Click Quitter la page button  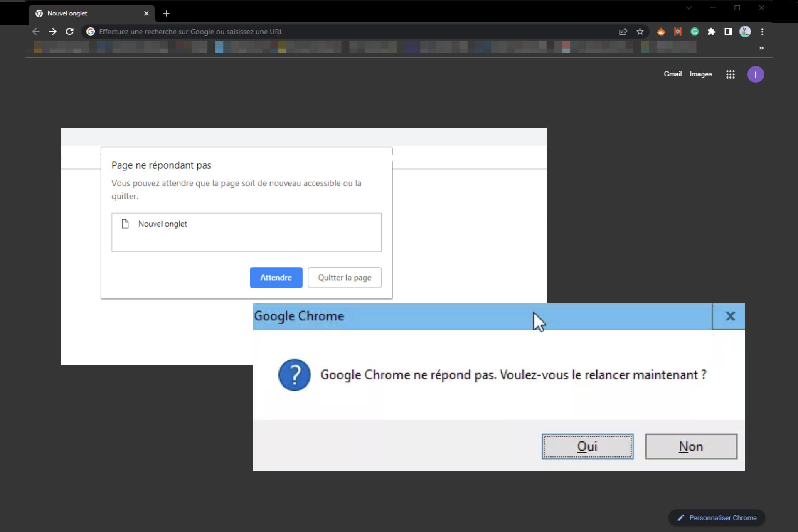point(345,278)
